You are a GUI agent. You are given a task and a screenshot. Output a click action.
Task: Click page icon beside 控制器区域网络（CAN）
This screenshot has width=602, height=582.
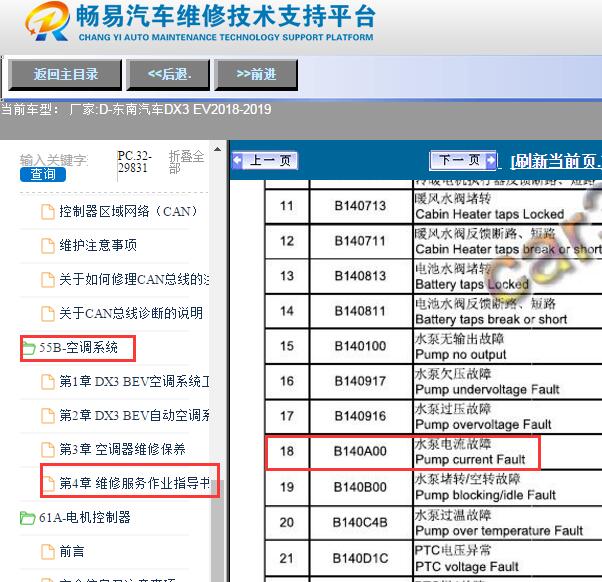pos(48,212)
